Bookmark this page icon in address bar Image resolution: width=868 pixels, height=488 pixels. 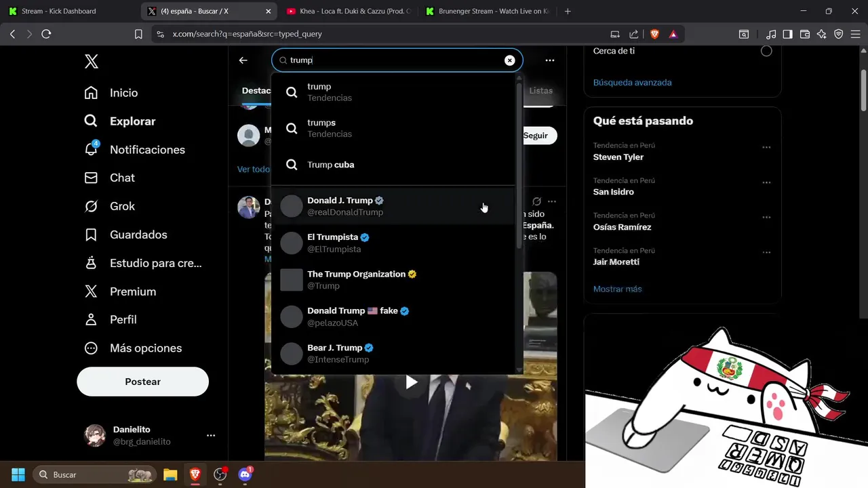[x=138, y=34]
